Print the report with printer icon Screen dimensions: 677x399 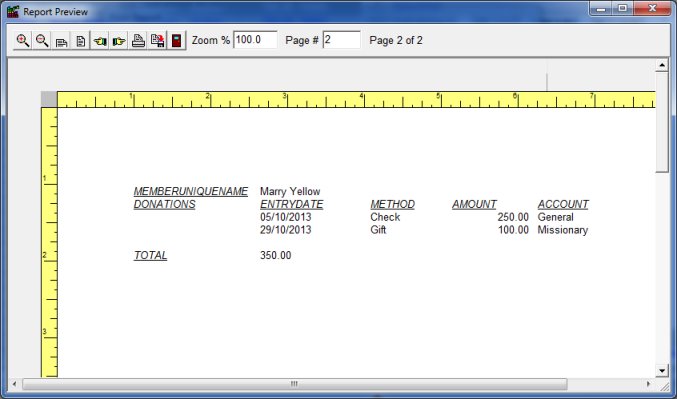click(x=138, y=41)
